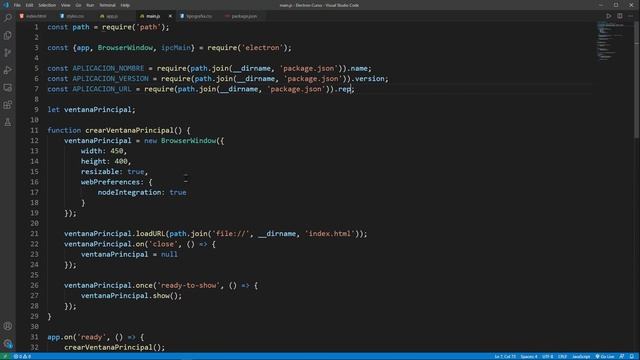Select the Spaces: 4 indentation setting

(x=529, y=356)
